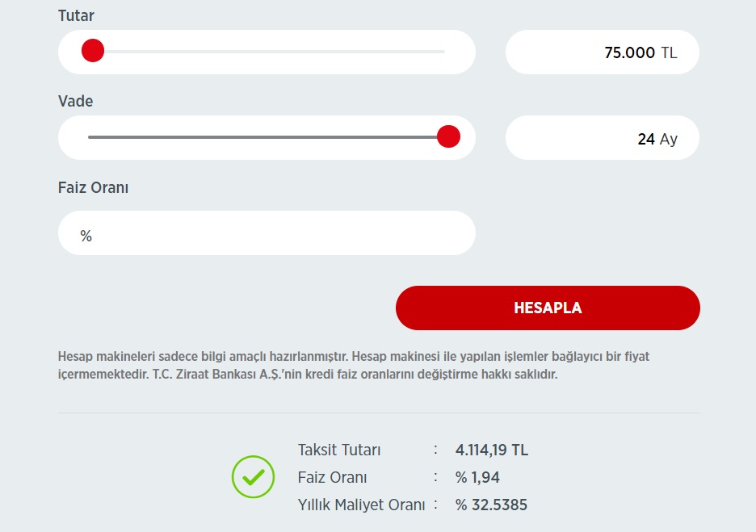Click the Faiz Oranı percent input field
756x532 pixels.
(x=267, y=232)
